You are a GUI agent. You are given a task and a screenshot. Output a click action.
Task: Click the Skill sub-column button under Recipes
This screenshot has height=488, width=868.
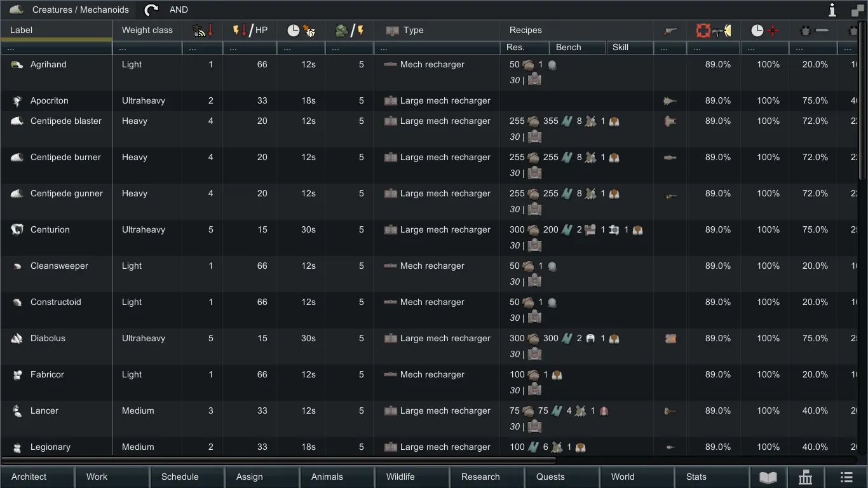click(629, 48)
